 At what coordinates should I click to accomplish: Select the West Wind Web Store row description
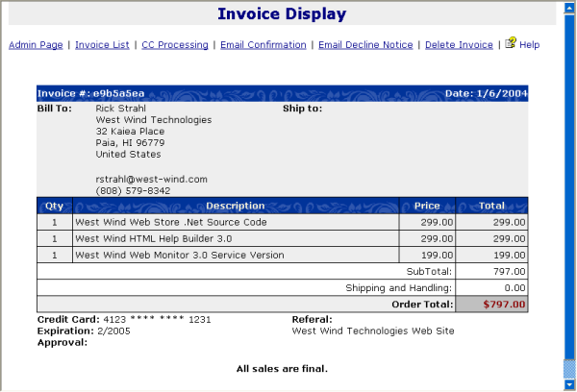pos(171,222)
